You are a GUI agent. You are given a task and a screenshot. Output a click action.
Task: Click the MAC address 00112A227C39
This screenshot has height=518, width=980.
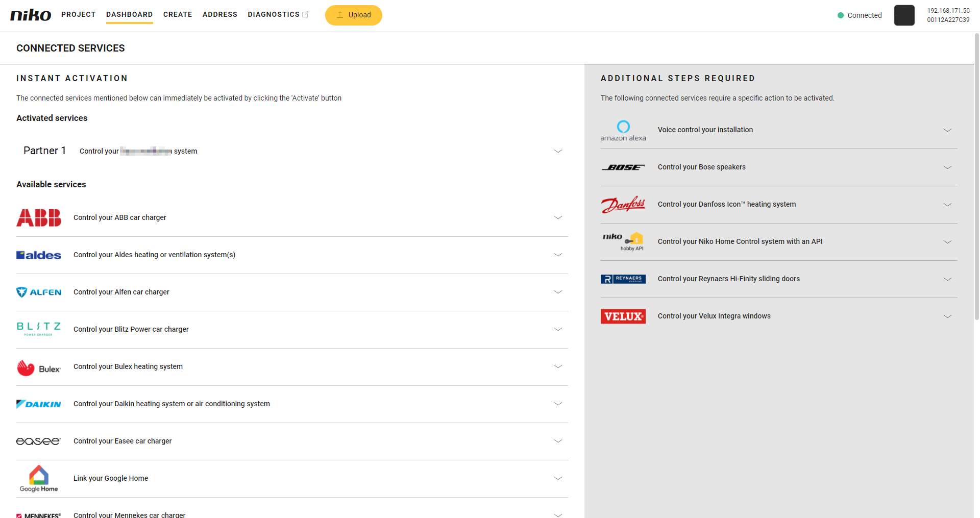[948, 20]
